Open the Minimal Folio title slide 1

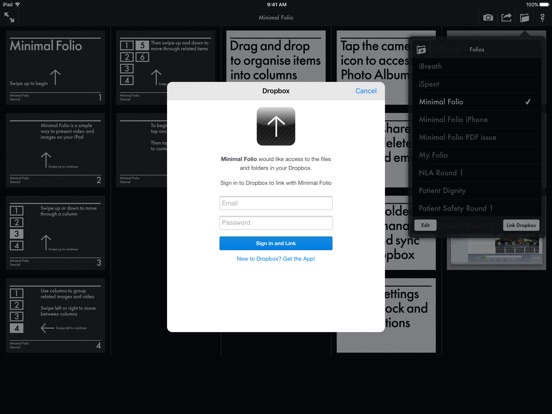tap(55, 68)
